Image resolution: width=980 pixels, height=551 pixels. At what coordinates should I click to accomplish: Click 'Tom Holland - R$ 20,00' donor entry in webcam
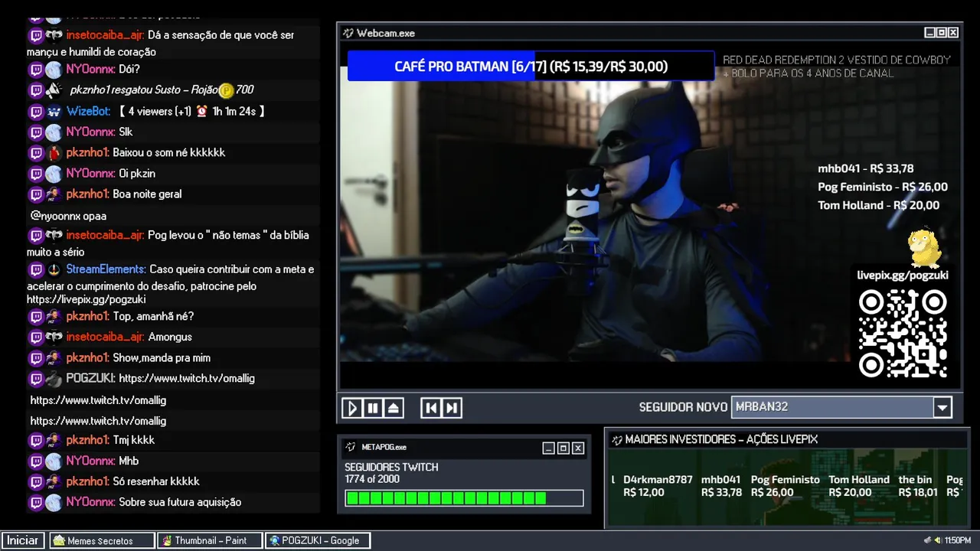pos(878,205)
